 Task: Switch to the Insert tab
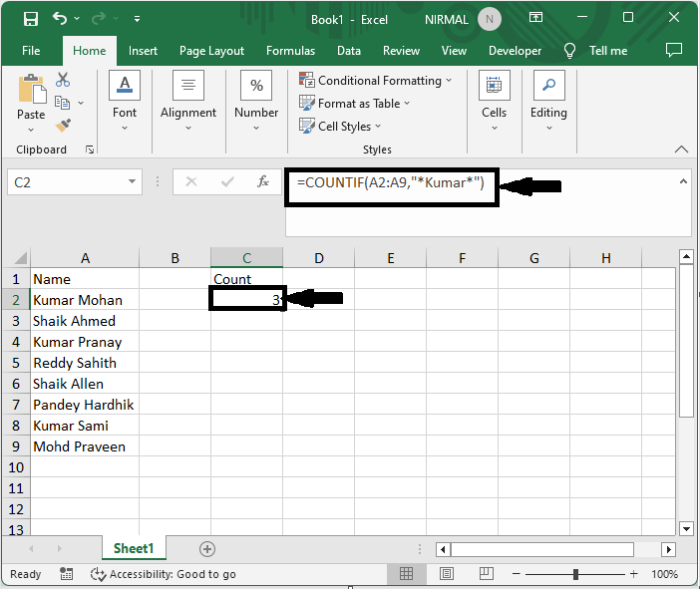(143, 51)
